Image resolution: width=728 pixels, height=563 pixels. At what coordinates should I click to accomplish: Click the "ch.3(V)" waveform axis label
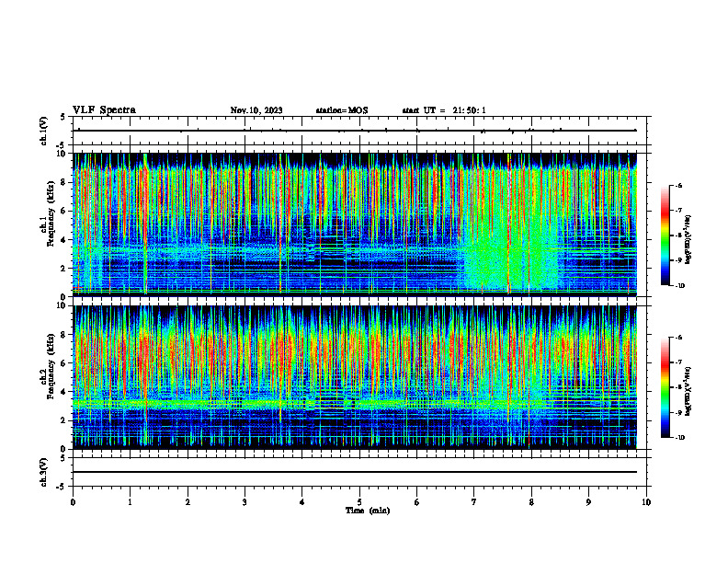point(44,473)
